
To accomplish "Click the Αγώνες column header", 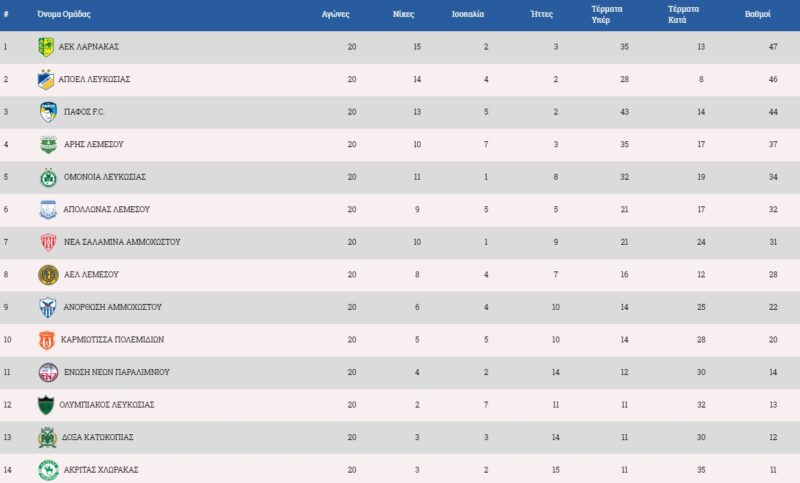I will [x=336, y=14].
